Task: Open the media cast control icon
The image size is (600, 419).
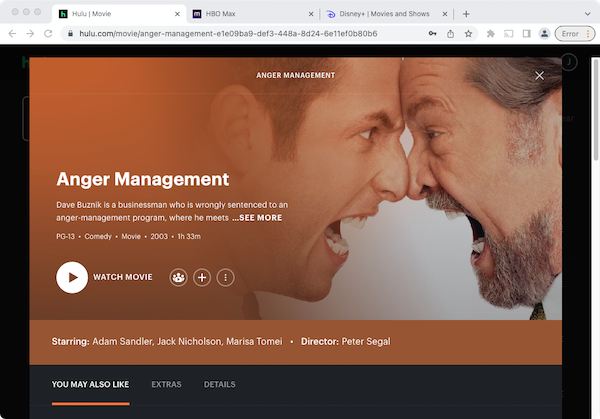Action: tap(509, 34)
